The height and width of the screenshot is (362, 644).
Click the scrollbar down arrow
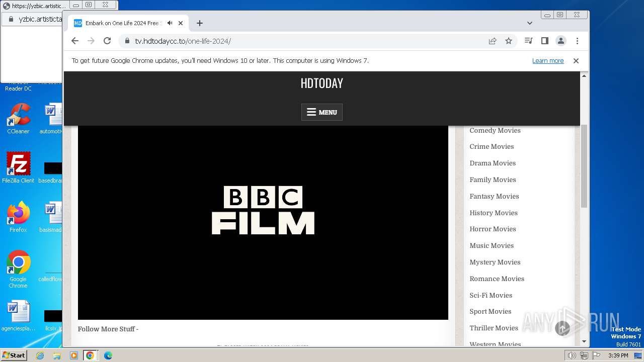pyautogui.click(x=584, y=342)
